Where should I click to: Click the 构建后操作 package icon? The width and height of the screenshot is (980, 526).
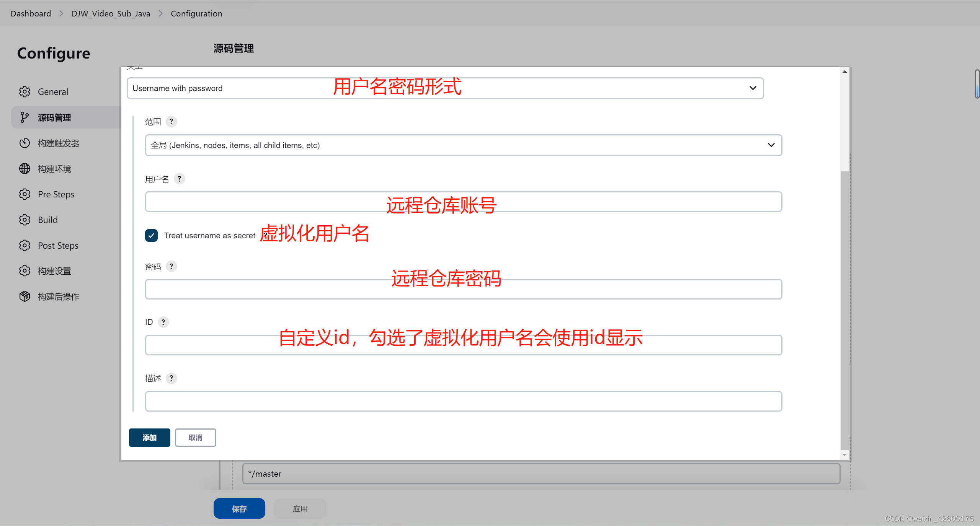point(24,296)
